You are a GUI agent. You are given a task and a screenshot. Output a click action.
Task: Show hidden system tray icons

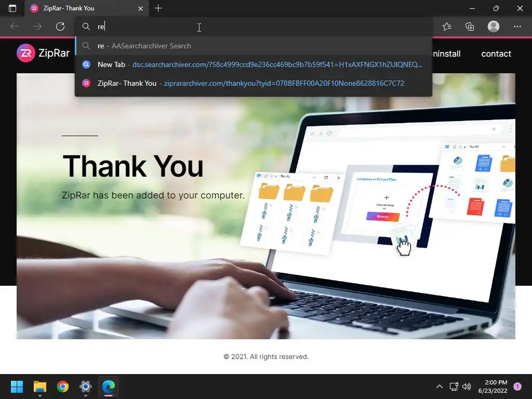point(440,387)
